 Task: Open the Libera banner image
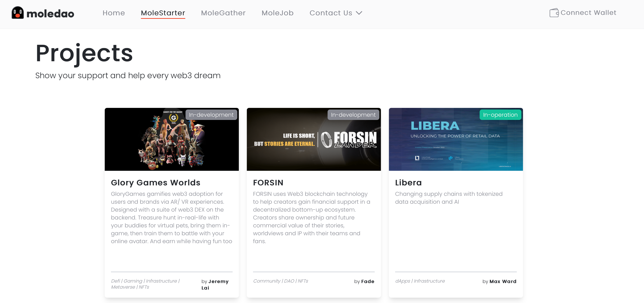coord(456,139)
